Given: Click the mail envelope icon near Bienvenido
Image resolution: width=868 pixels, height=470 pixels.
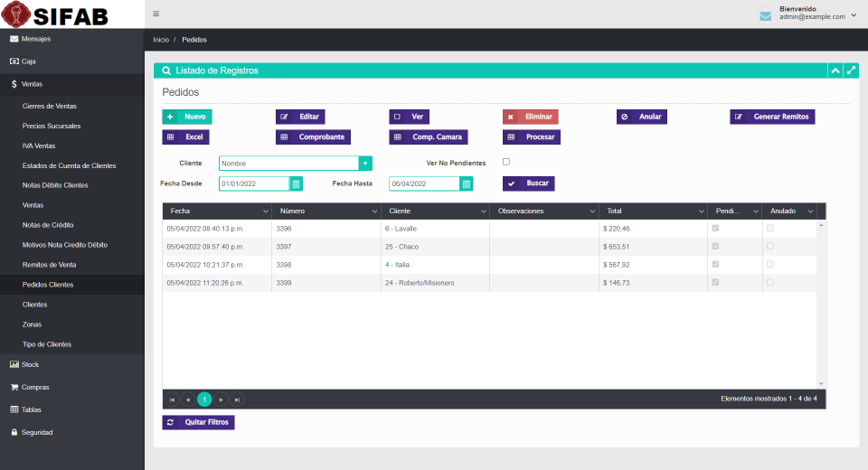Looking at the screenshot, I should pyautogui.click(x=765, y=16).
